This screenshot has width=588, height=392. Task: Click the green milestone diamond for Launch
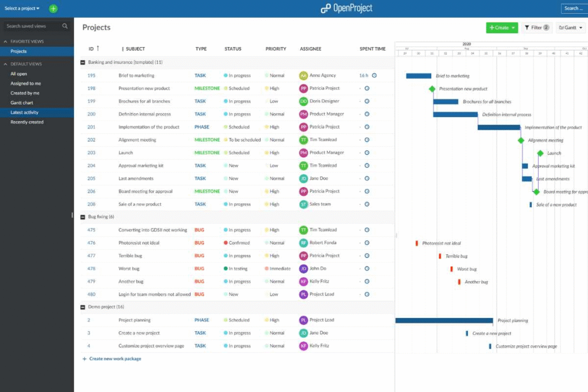tap(540, 153)
